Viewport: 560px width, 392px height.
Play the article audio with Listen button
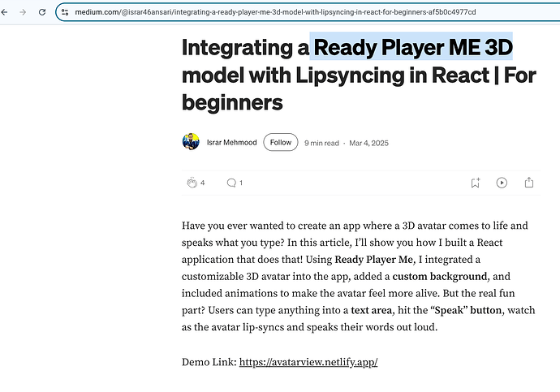(x=502, y=183)
